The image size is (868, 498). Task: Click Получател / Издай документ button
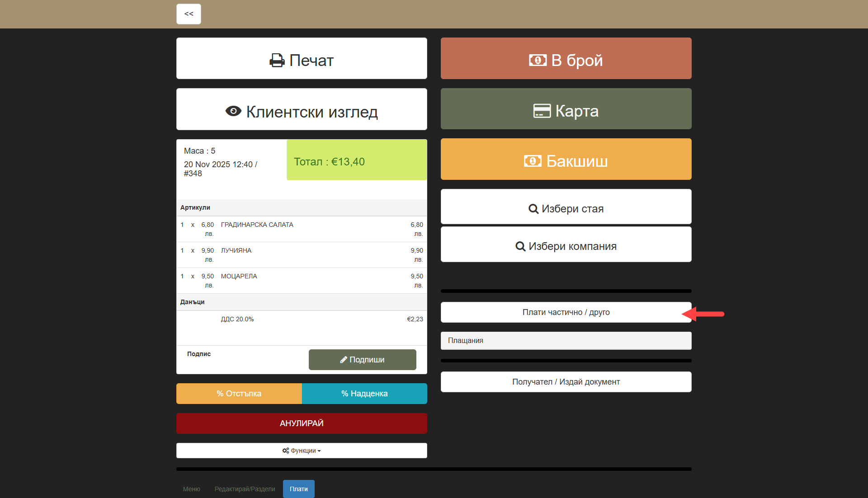click(566, 382)
